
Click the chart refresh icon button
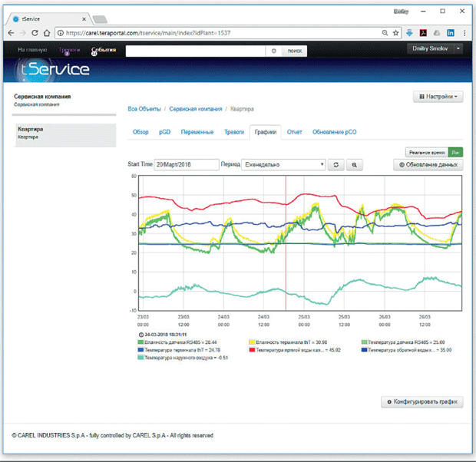(x=336, y=164)
